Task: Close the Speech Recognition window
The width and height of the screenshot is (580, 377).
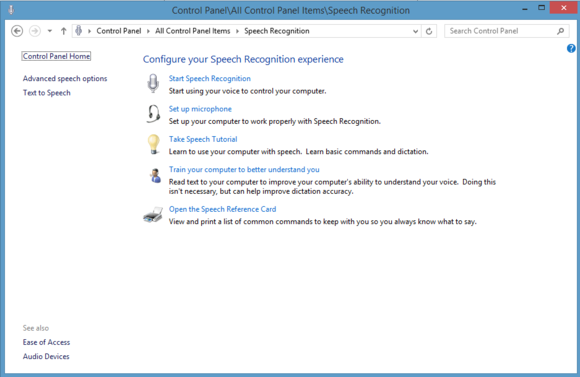Action: point(563,8)
